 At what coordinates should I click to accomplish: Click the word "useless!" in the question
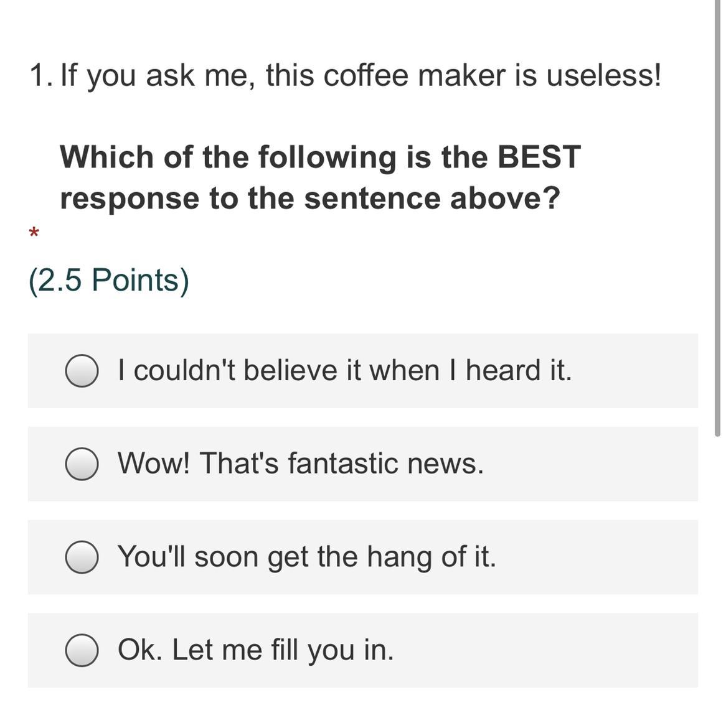(603, 75)
